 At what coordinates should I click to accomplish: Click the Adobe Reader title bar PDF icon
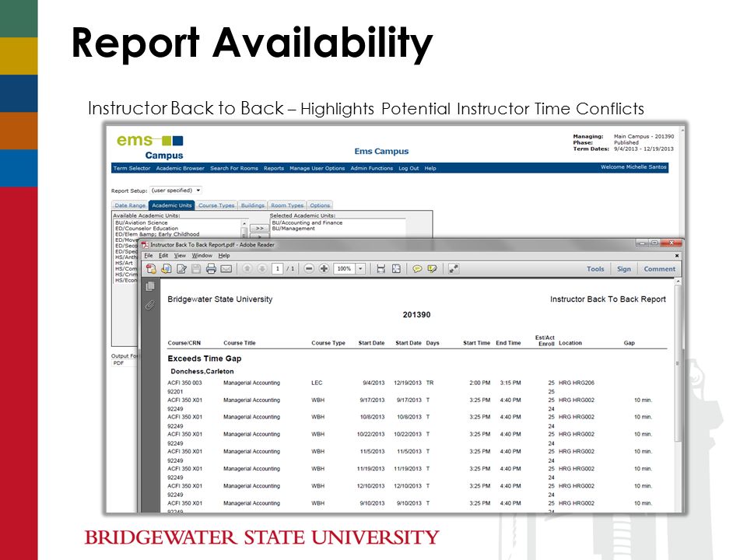pyautogui.click(x=145, y=245)
